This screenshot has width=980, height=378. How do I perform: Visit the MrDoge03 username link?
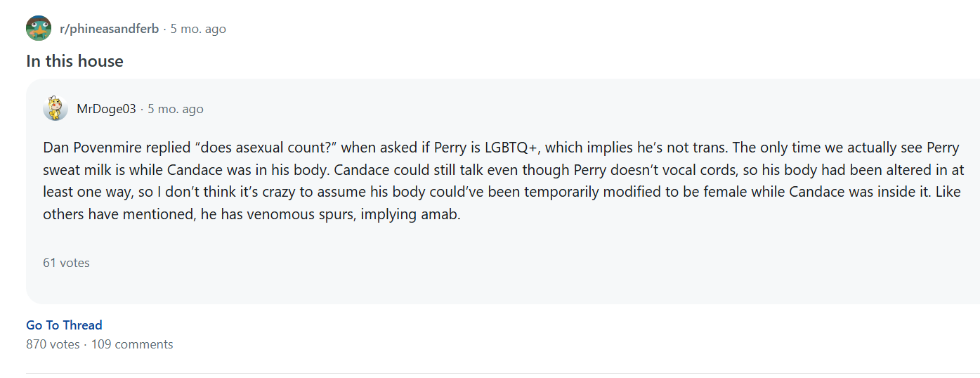106,109
